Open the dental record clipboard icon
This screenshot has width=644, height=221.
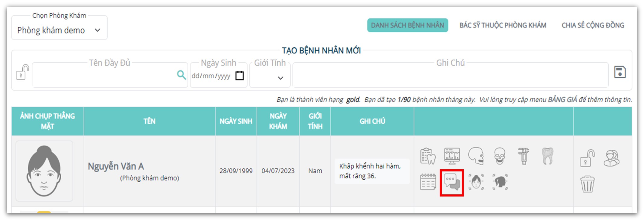428,156
